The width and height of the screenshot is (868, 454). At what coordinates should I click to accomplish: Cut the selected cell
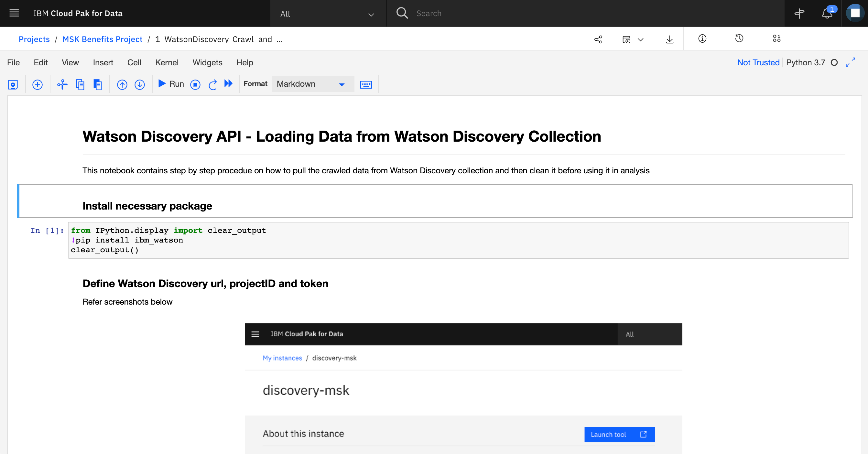point(62,84)
